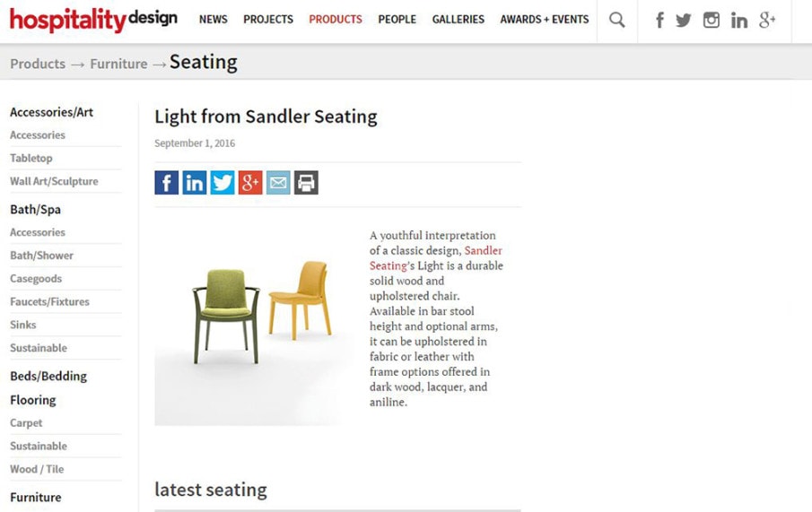Open the Awards + Events menu
Screen dimensions: 812x512
click(x=545, y=19)
